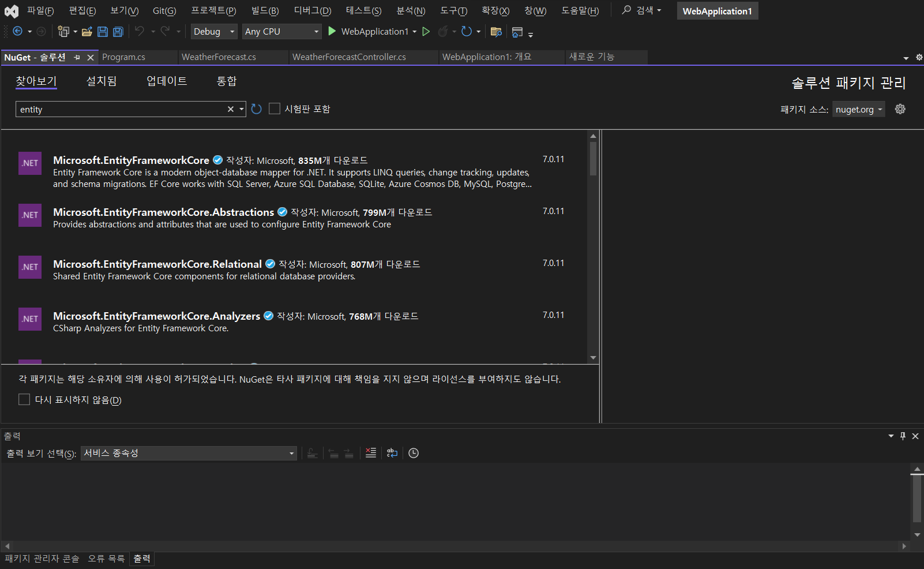Image resolution: width=924 pixels, height=569 pixels.
Task: Click the navigate backward arrow icon
Action: 17,31
